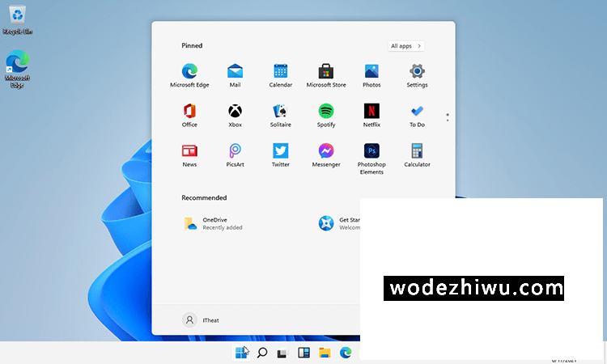Open the News app
This screenshot has width=607, height=364.
tap(189, 155)
